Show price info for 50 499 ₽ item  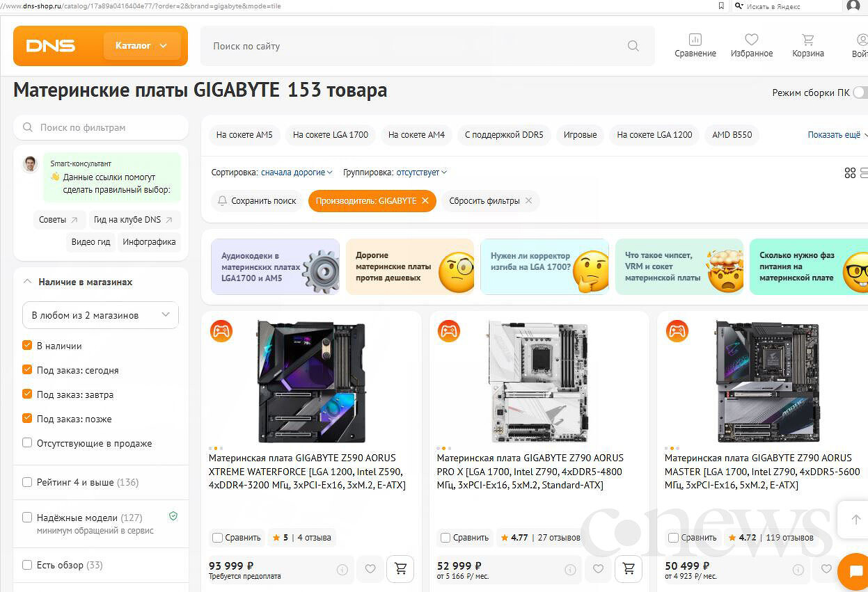tap(798, 569)
